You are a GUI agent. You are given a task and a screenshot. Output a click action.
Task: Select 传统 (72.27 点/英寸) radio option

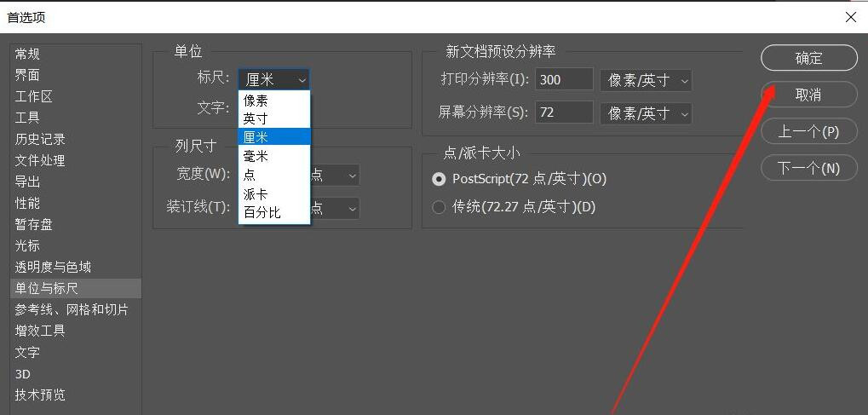click(x=440, y=206)
